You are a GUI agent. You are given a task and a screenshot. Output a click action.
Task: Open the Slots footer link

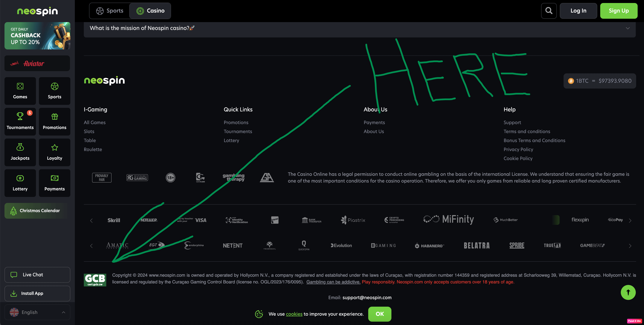(x=89, y=131)
